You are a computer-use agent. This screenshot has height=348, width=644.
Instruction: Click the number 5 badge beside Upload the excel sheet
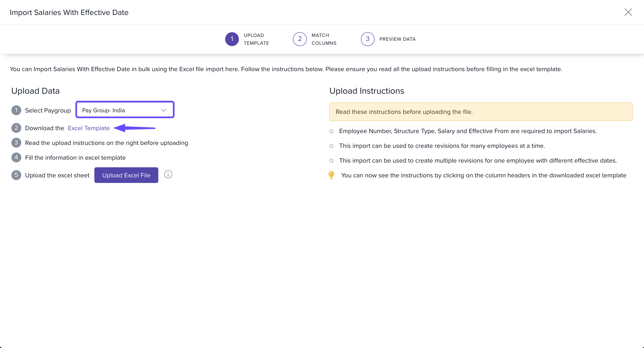point(16,175)
